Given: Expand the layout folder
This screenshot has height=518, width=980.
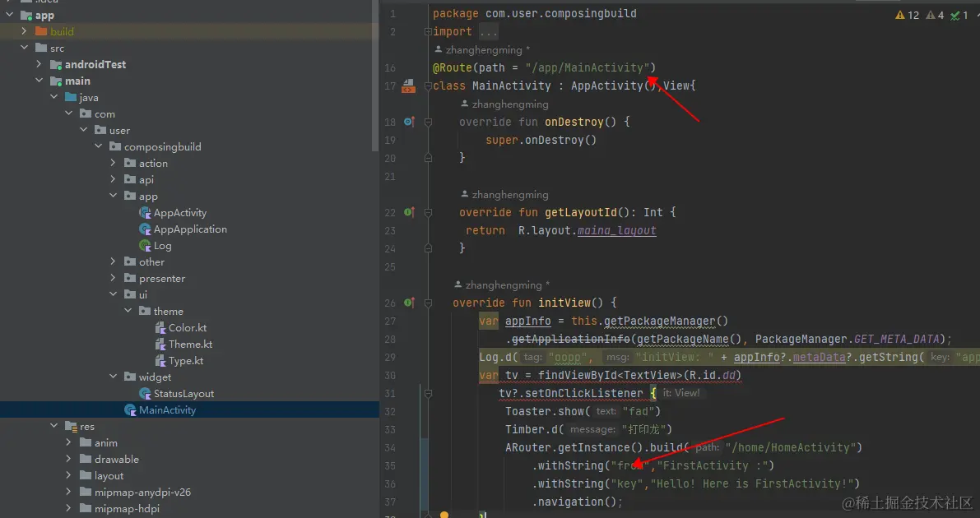Looking at the screenshot, I should 69,475.
